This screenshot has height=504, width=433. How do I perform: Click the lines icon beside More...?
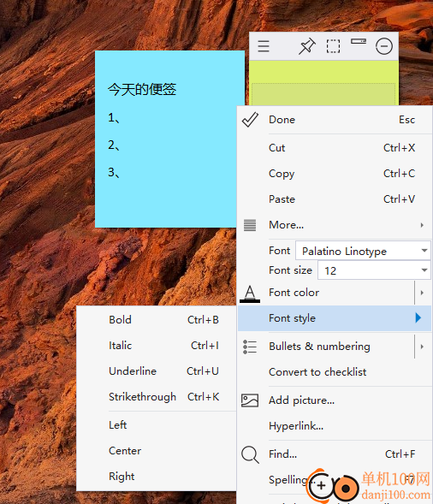tap(250, 225)
